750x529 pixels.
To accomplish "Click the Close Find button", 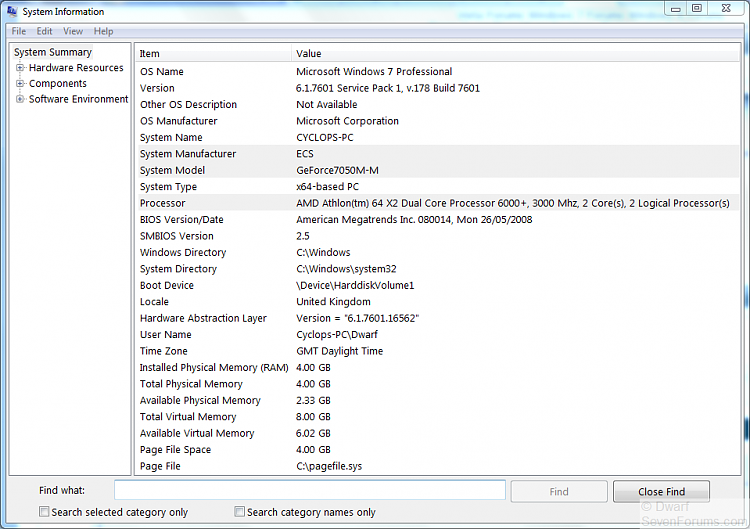I will 661,492.
